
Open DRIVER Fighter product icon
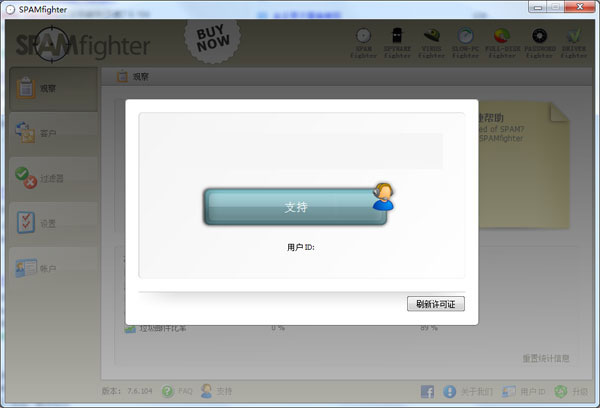click(574, 43)
